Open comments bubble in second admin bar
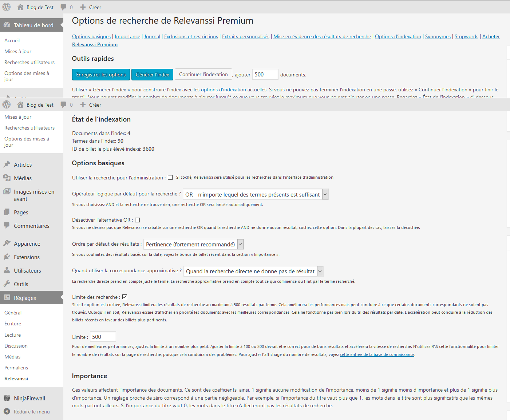 [63, 105]
